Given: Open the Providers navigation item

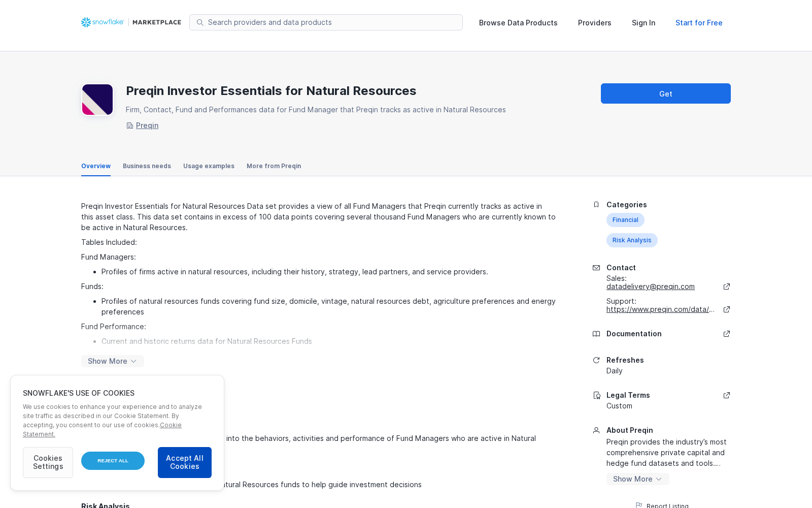Looking at the screenshot, I should [595, 23].
